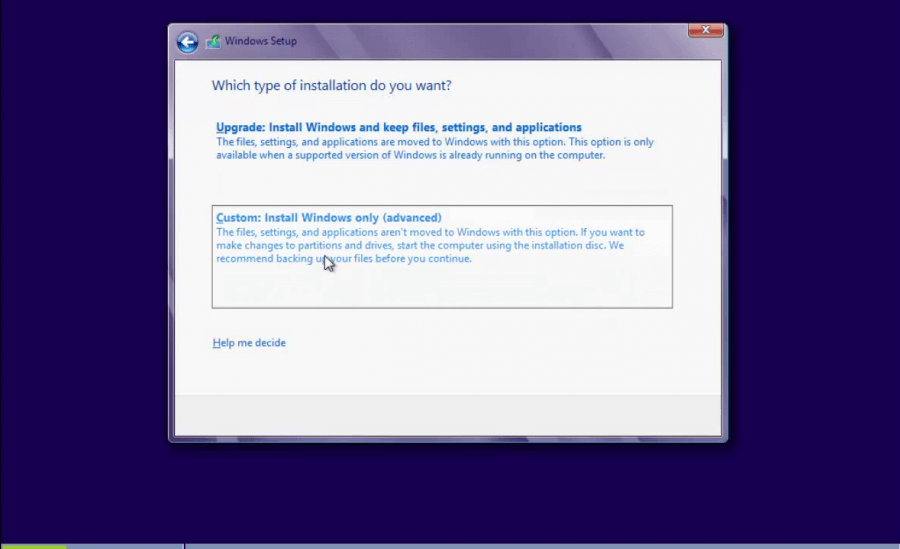The width and height of the screenshot is (900, 549).
Task: Click the Upgrade option description paragraph
Action: pos(435,149)
